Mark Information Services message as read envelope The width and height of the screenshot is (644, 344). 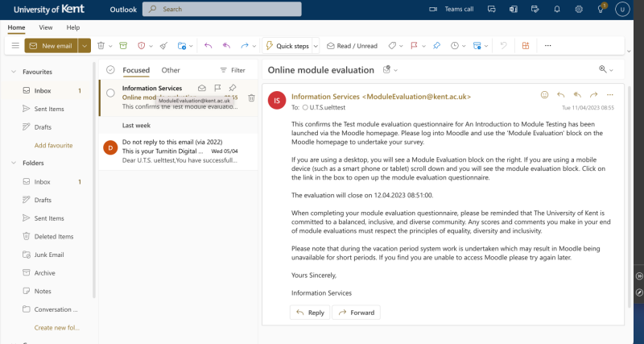(202, 88)
